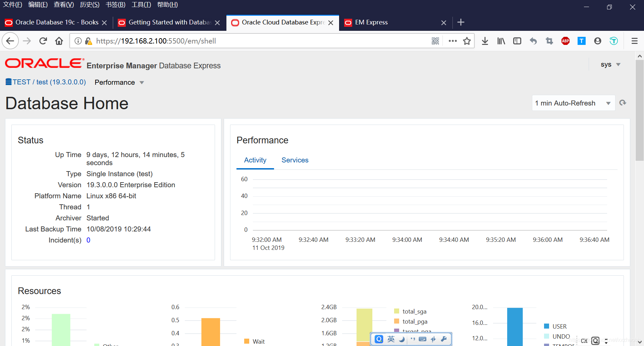The width and height of the screenshot is (644, 346).
Task: Open the IME settings wrench
Action: click(x=444, y=339)
